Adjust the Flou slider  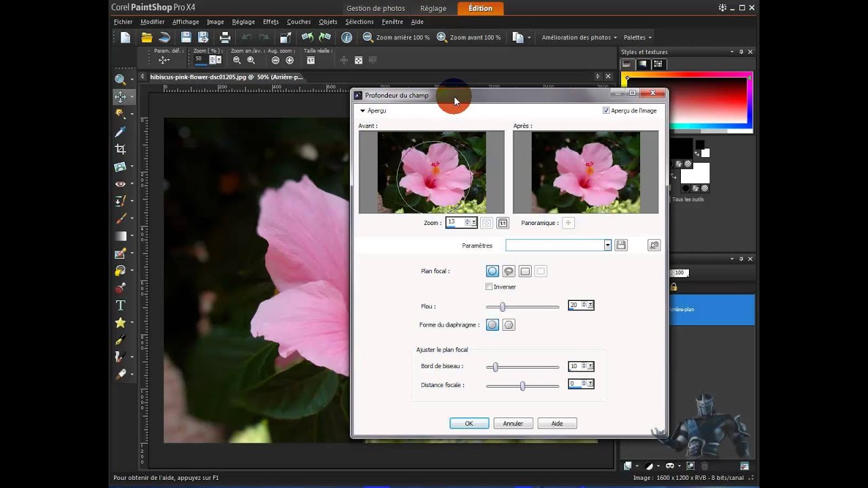tap(522, 306)
